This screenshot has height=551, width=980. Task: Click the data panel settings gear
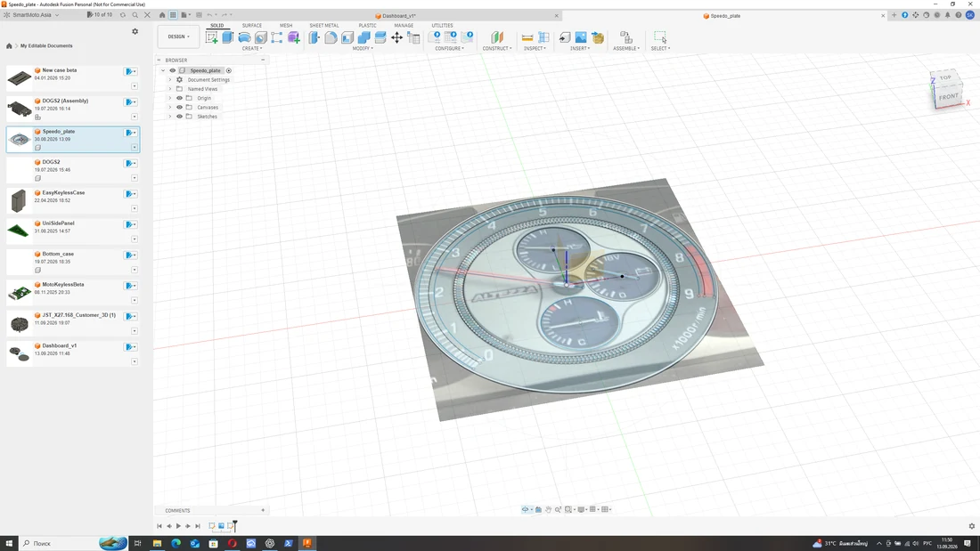[x=135, y=31]
